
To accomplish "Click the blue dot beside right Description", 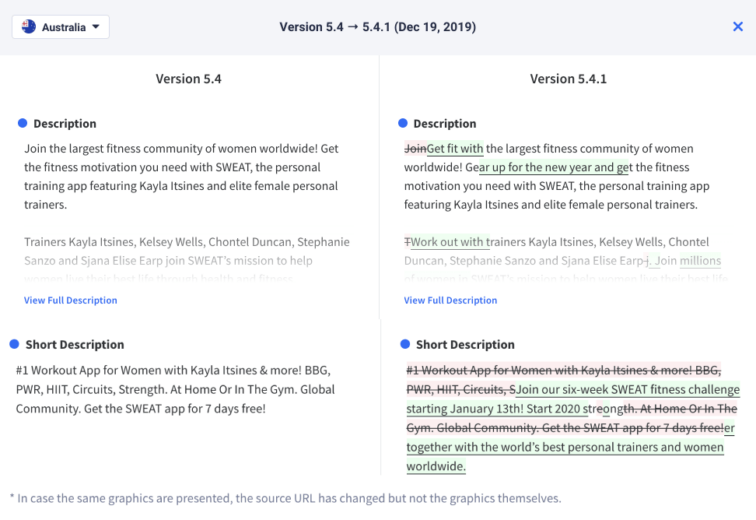I will 402,123.
